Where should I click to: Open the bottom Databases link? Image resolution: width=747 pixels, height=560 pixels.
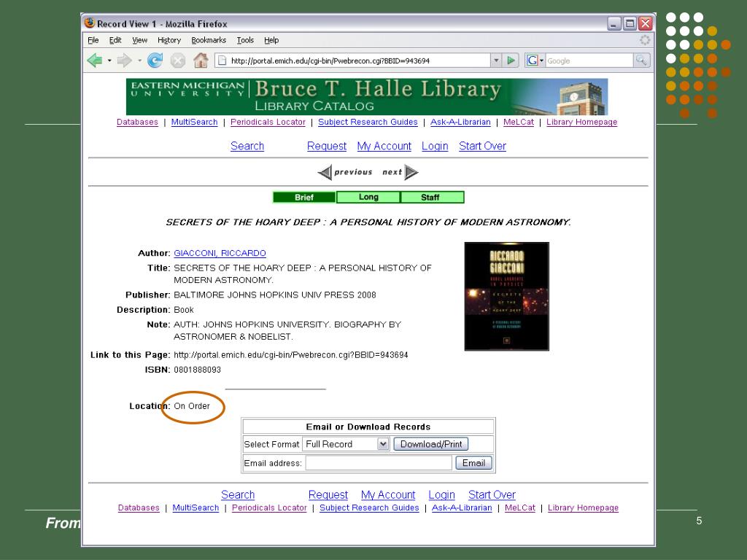[139, 507]
